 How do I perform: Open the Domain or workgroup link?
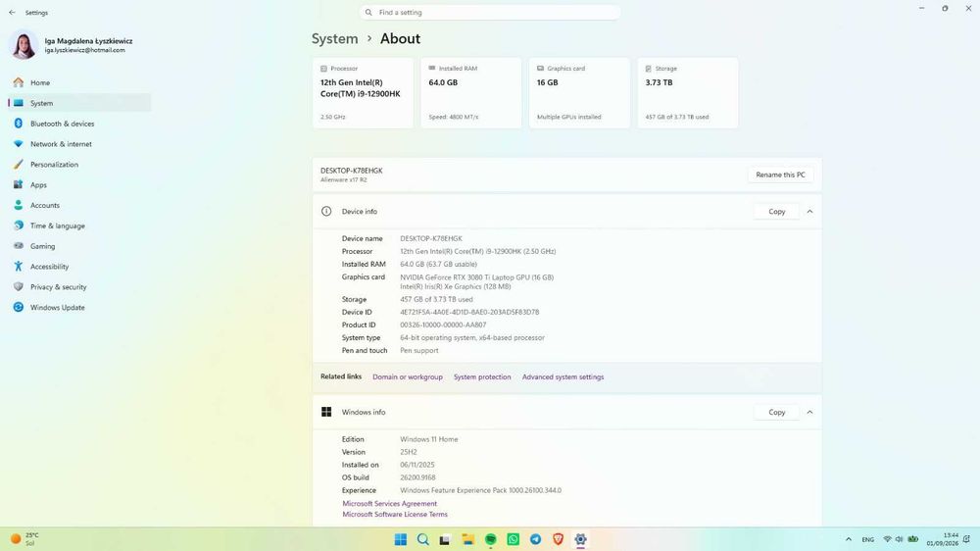[x=408, y=377]
